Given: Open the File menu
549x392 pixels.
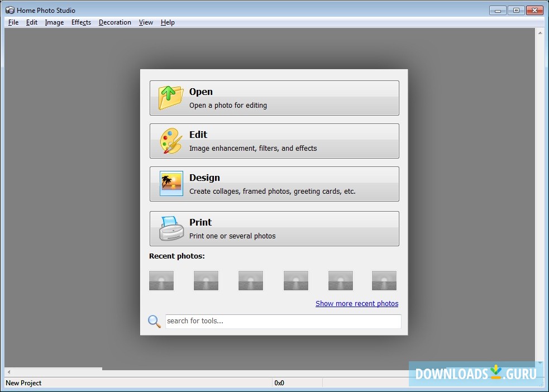Looking at the screenshot, I should pos(13,22).
